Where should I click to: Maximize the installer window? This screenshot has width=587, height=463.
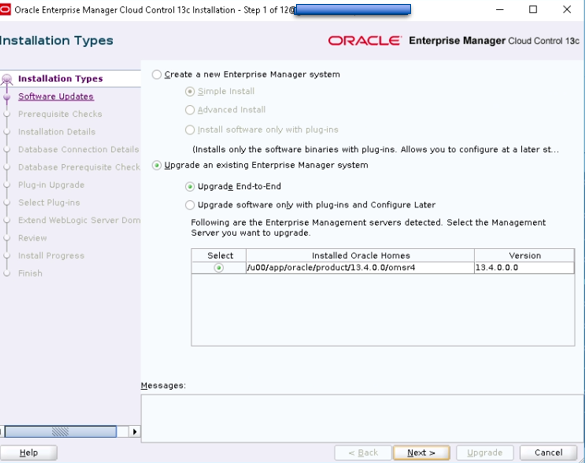click(533, 10)
